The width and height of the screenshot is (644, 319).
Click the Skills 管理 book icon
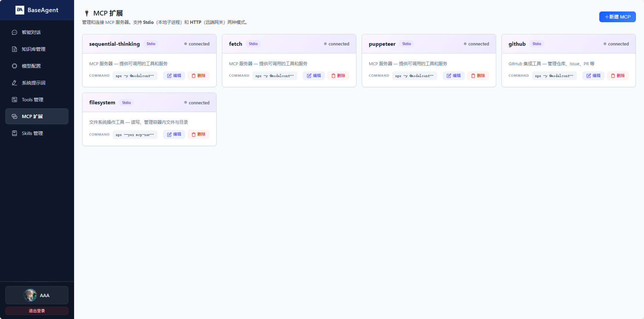[14, 133]
